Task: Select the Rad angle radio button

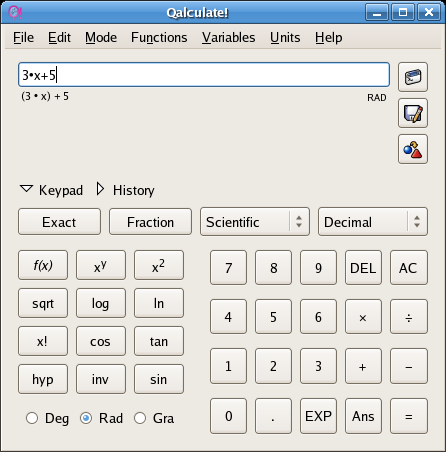Action: tap(86, 418)
